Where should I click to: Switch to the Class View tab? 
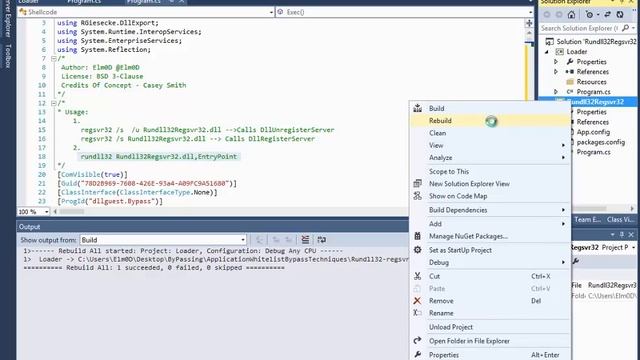pyautogui.click(x=620, y=220)
